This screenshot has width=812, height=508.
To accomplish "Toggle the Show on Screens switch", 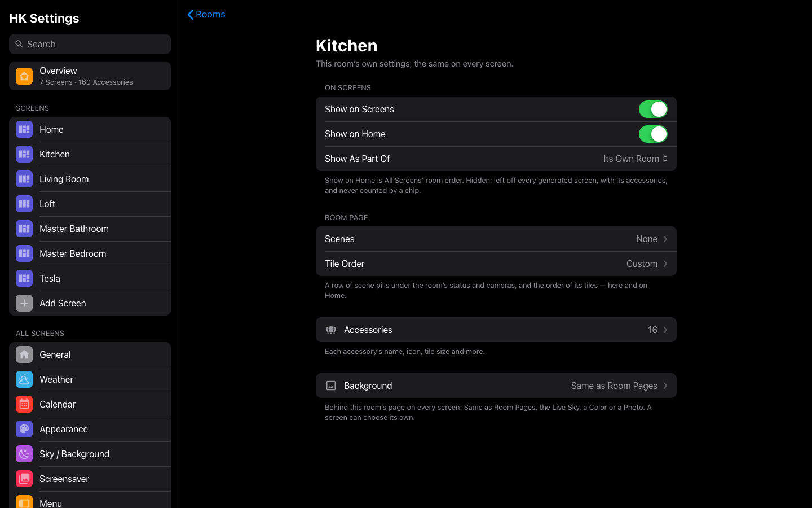I will pyautogui.click(x=653, y=109).
